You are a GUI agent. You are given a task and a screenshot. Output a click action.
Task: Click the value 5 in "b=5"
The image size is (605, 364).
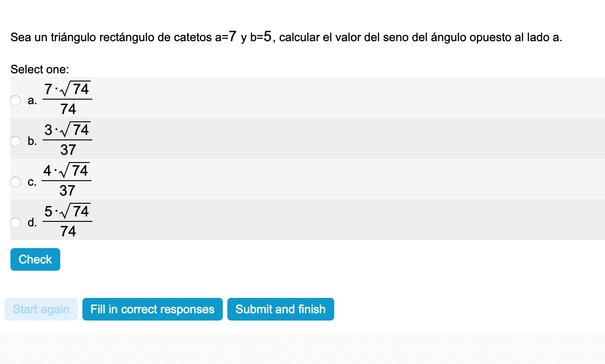tap(268, 36)
